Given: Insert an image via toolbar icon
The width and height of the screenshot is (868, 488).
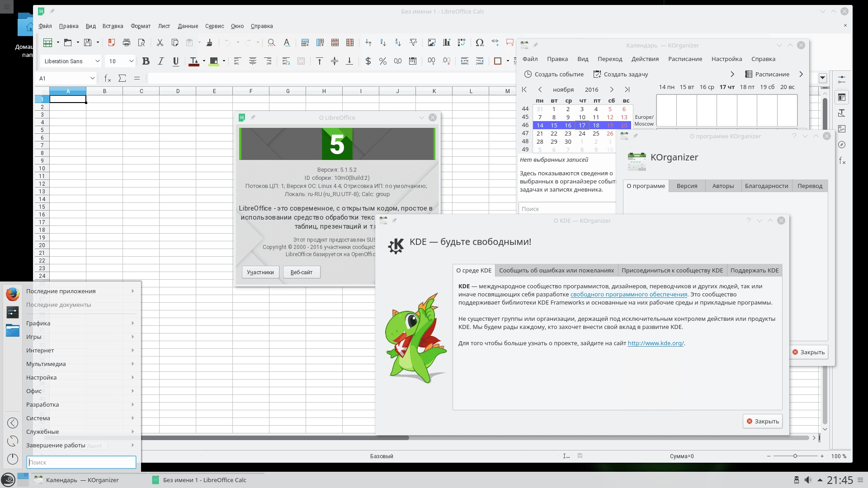Looking at the screenshot, I should [x=432, y=42].
